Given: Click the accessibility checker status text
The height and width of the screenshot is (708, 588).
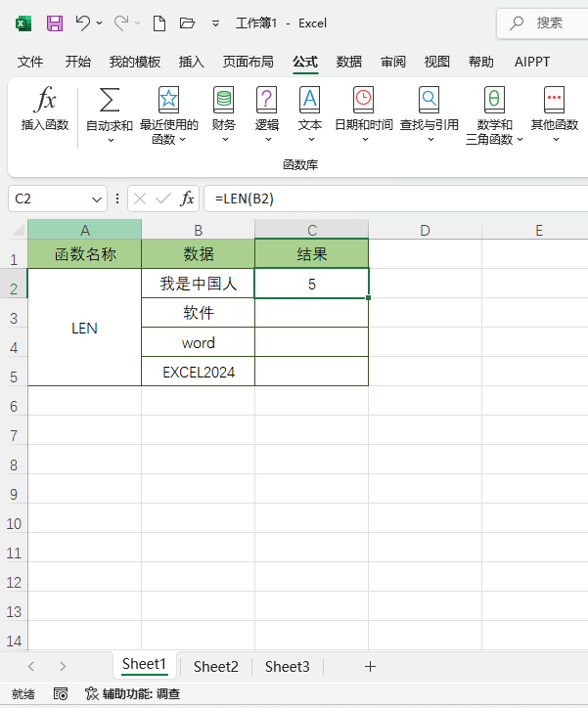Looking at the screenshot, I should [x=133, y=693].
